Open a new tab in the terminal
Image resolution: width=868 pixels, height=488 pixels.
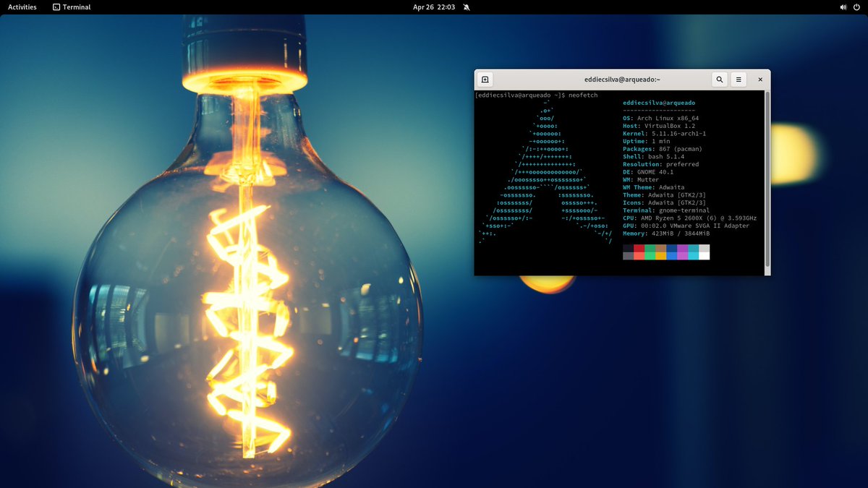pyautogui.click(x=485, y=80)
